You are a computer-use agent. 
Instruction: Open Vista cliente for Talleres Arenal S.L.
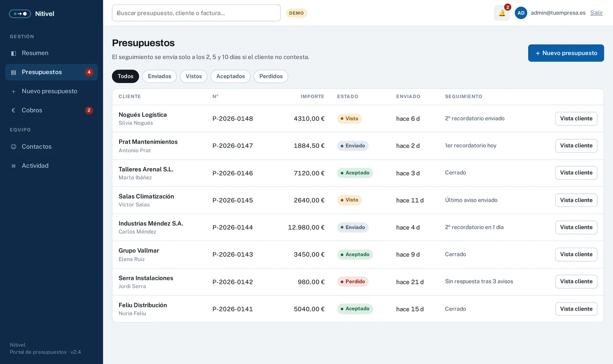pos(576,173)
